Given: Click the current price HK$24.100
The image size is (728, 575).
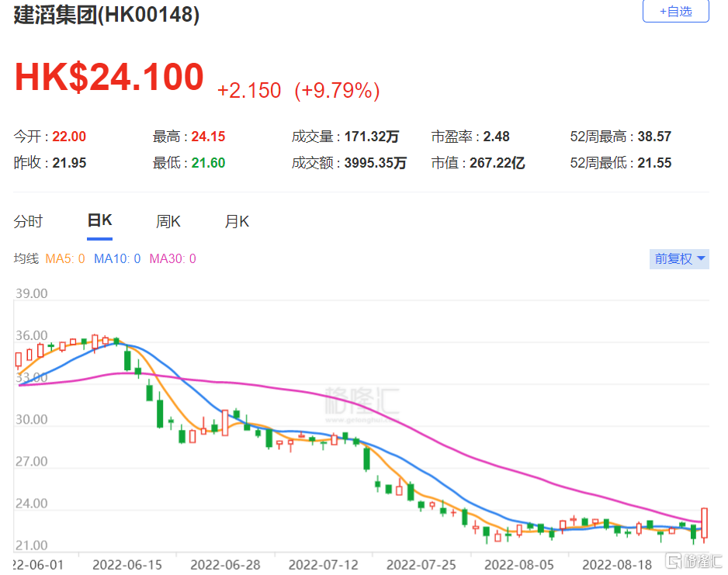Looking at the screenshot, I should click(x=109, y=77).
